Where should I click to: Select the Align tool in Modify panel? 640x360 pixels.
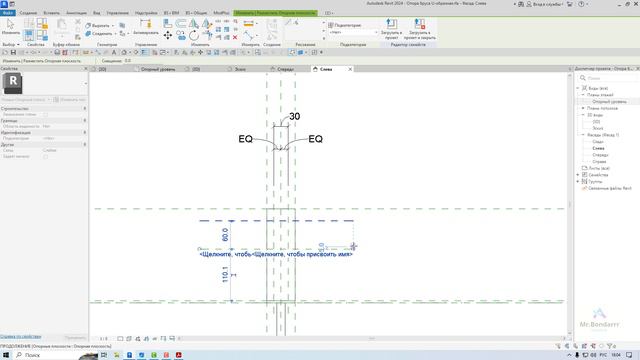point(168,24)
